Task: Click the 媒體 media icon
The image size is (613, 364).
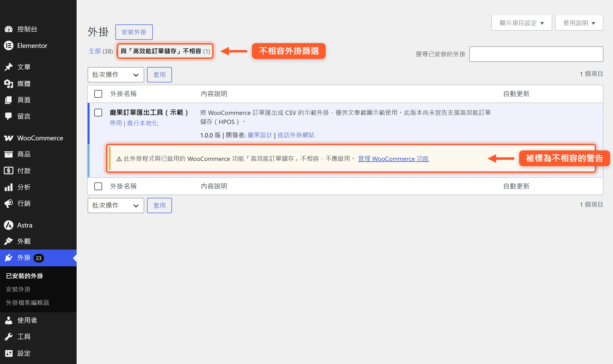Action: coord(9,84)
